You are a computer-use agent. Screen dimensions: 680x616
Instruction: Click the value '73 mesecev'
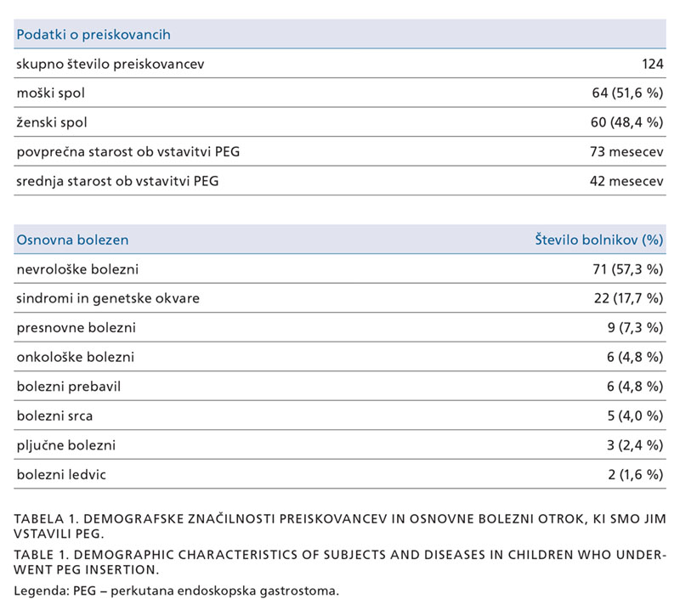(x=626, y=152)
